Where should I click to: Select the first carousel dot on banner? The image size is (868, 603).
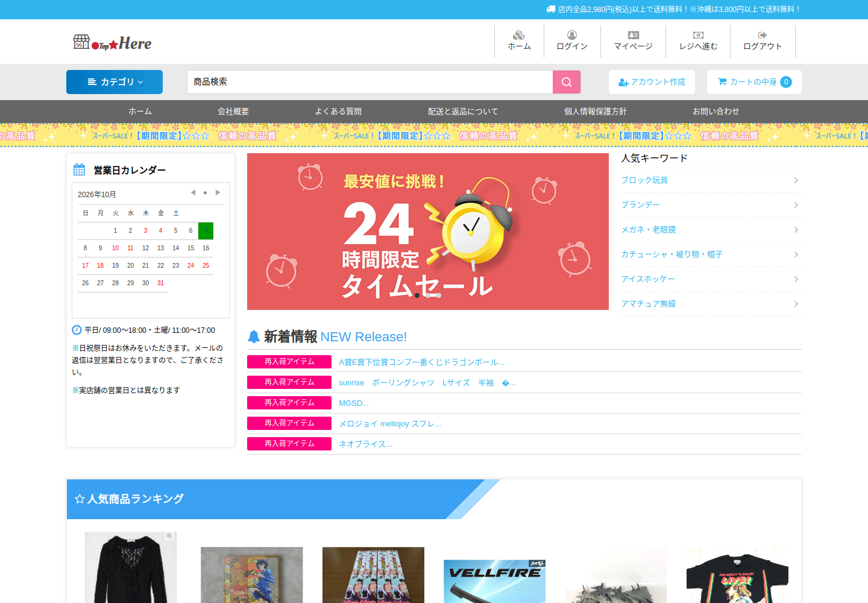[417, 295]
